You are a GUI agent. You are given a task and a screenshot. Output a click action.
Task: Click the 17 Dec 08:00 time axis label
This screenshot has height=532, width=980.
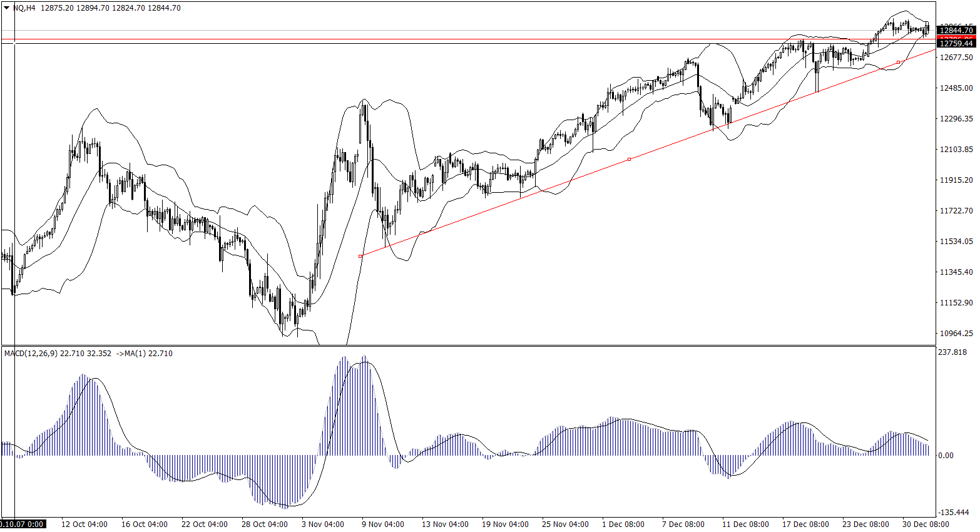pos(805,524)
